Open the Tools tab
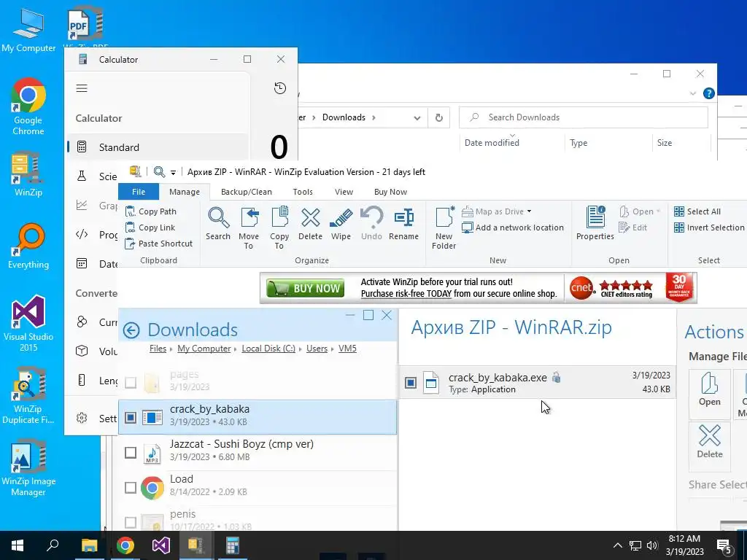 point(303,192)
